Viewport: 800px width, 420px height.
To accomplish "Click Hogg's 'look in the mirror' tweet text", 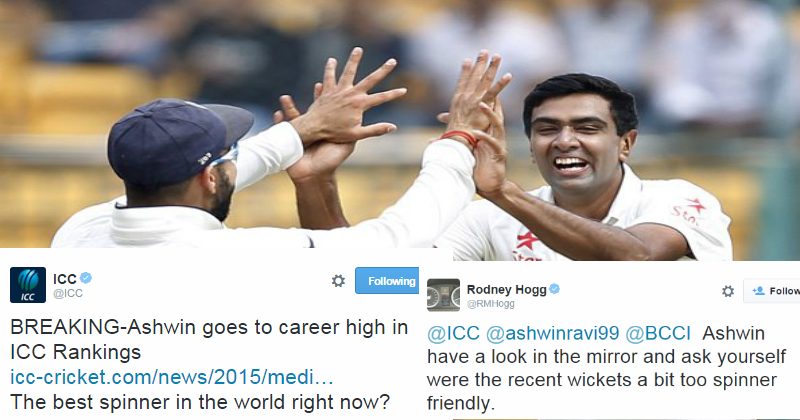I will point(606,368).
